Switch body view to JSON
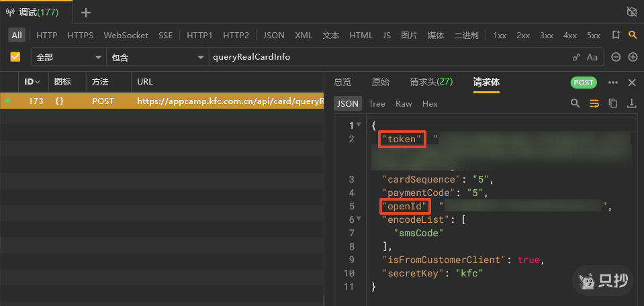This screenshot has height=306, width=644. 347,104
